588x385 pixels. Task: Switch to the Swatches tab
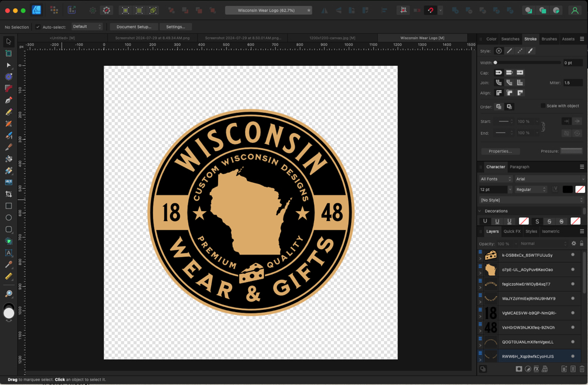pos(510,39)
